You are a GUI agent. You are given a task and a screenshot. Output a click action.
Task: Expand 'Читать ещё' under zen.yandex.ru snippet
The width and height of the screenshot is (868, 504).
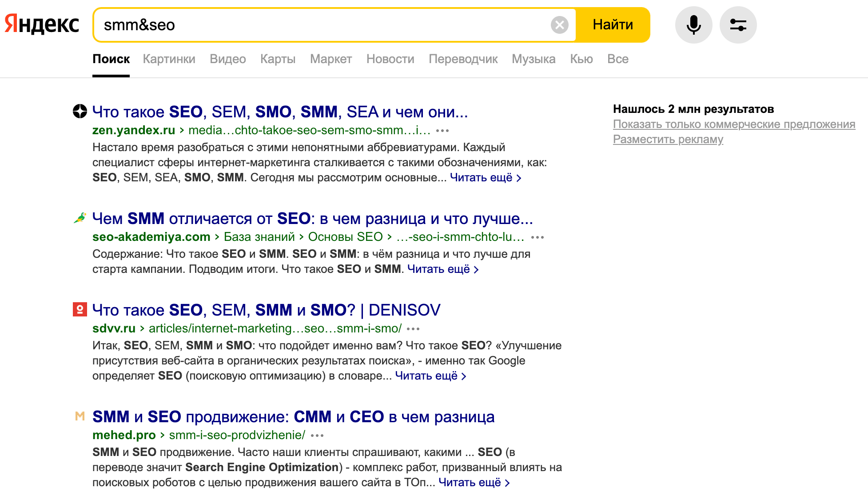pos(486,177)
